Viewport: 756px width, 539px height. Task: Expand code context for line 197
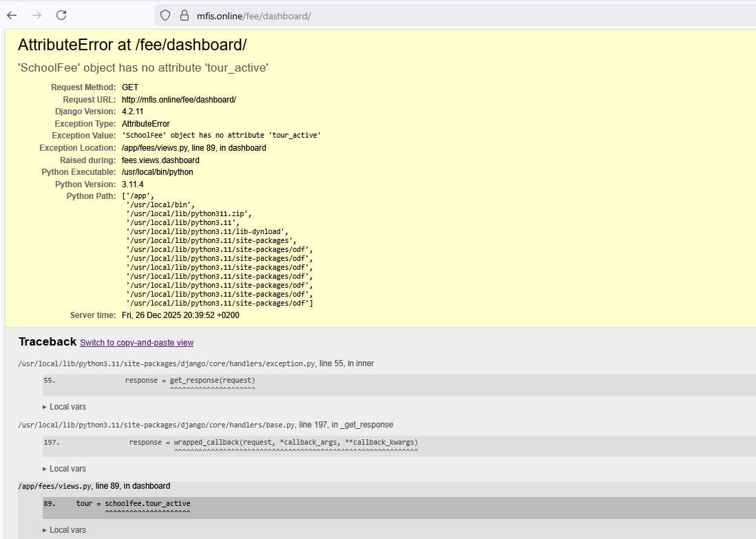(273, 443)
